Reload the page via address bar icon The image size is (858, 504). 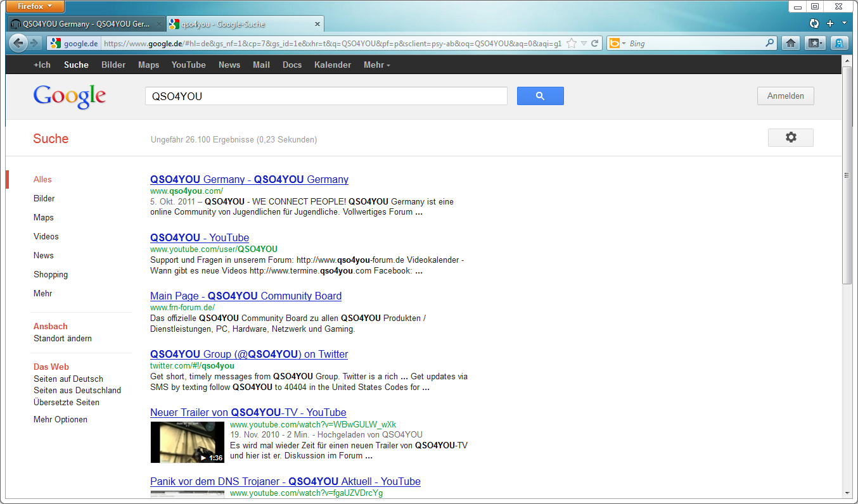pyautogui.click(x=594, y=44)
